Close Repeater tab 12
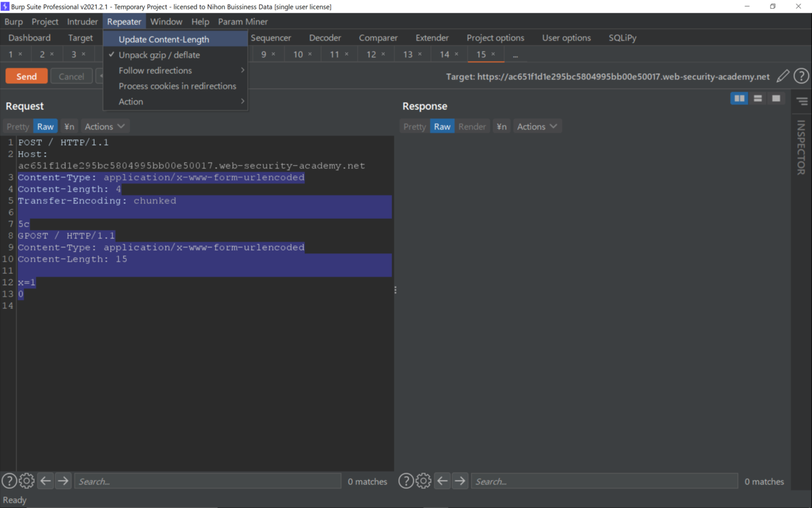The height and width of the screenshot is (508, 812). 384,54
